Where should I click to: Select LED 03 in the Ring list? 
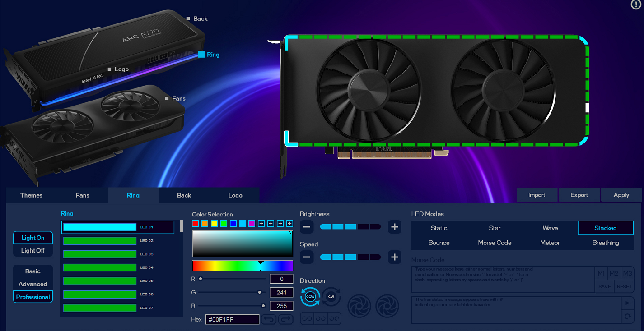[x=118, y=254]
